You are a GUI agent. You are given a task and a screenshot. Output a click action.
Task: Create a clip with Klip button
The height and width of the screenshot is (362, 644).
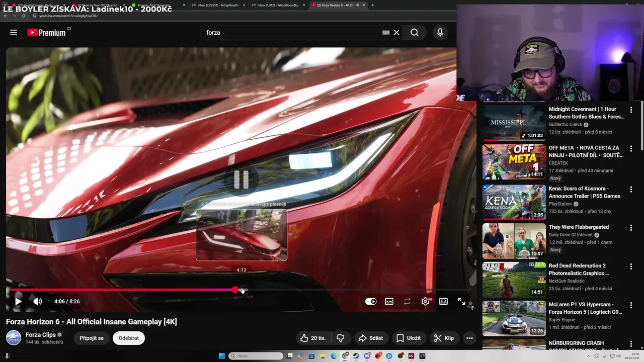pos(444,338)
